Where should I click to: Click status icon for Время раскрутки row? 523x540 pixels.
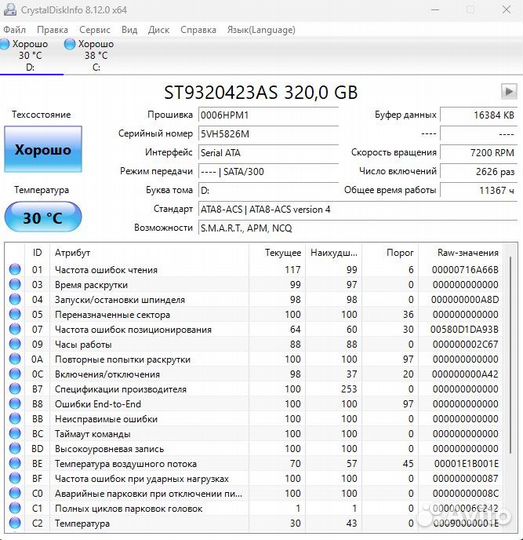coord(15,284)
